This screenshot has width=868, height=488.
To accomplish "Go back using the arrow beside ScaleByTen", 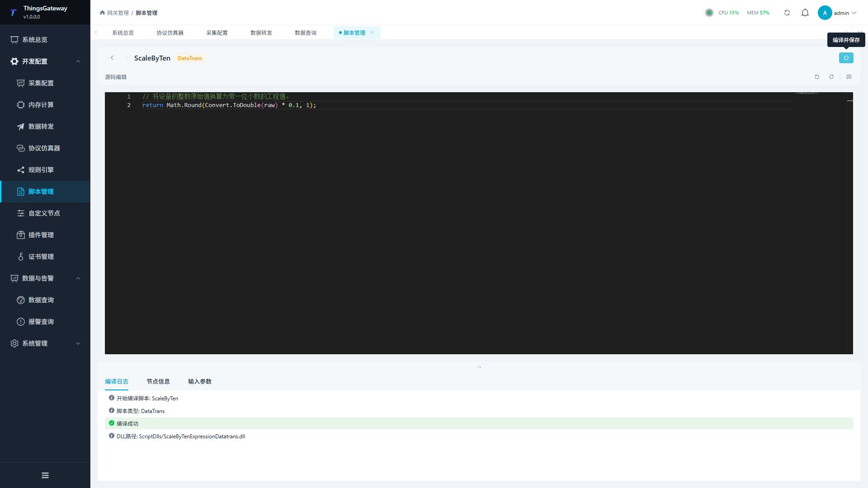I will coord(112,58).
